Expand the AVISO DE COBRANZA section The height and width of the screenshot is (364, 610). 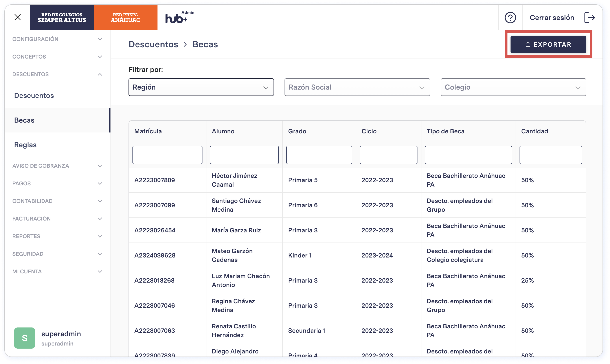(x=57, y=166)
